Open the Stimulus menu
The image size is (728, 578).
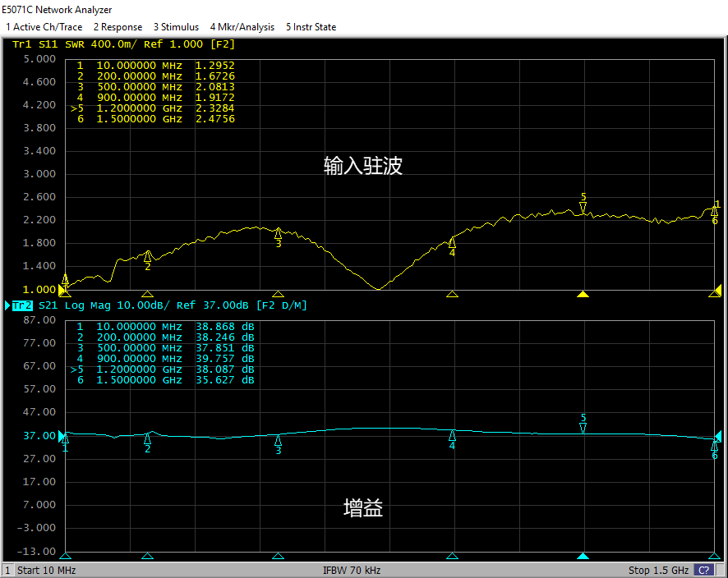[x=176, y=27]
